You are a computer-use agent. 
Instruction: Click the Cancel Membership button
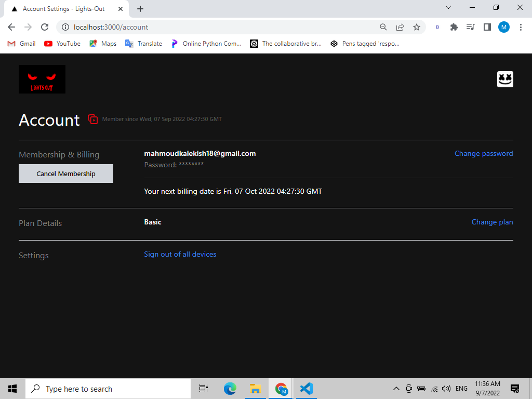(65, 173)
